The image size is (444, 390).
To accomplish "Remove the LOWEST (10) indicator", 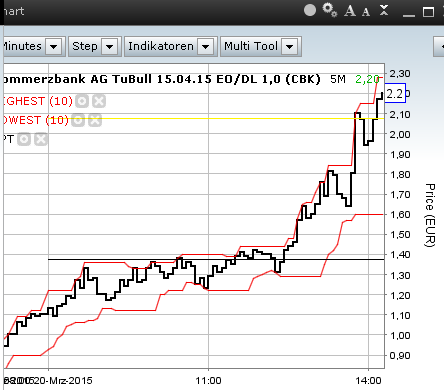I will click(95, 120).
